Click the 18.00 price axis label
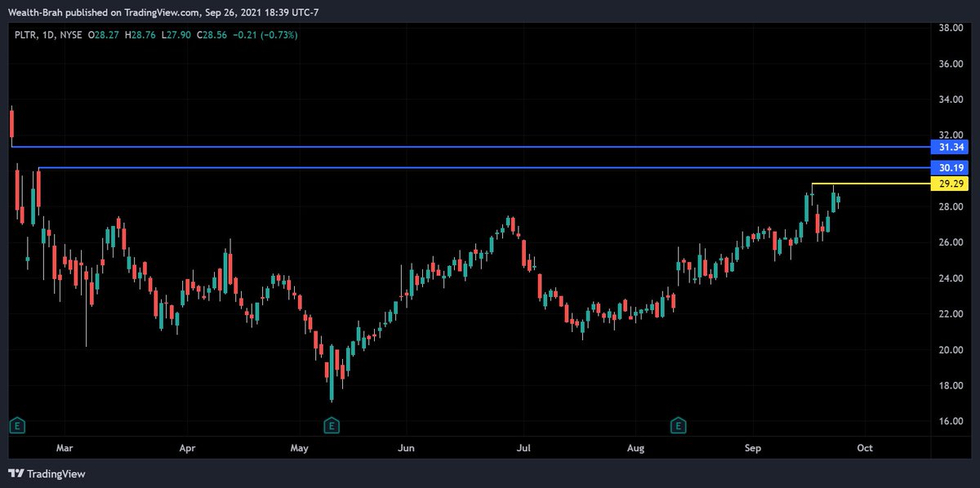 [951, 387]
